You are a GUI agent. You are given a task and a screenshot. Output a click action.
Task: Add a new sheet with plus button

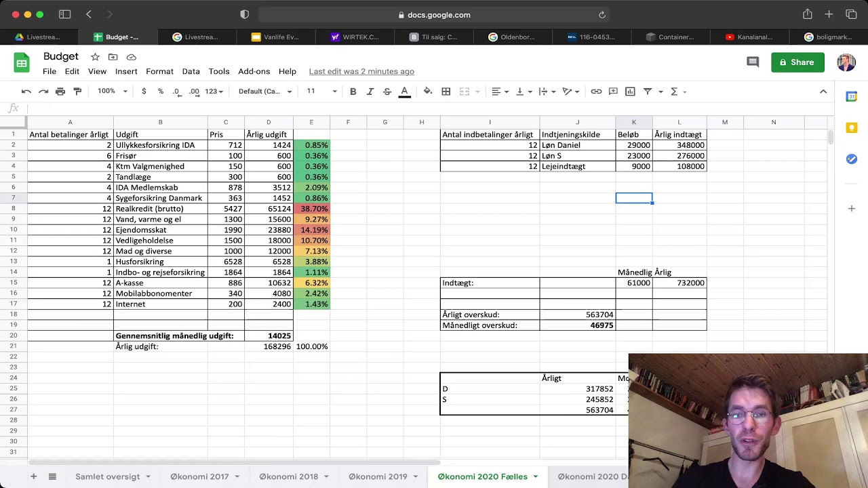pos(33,476)
